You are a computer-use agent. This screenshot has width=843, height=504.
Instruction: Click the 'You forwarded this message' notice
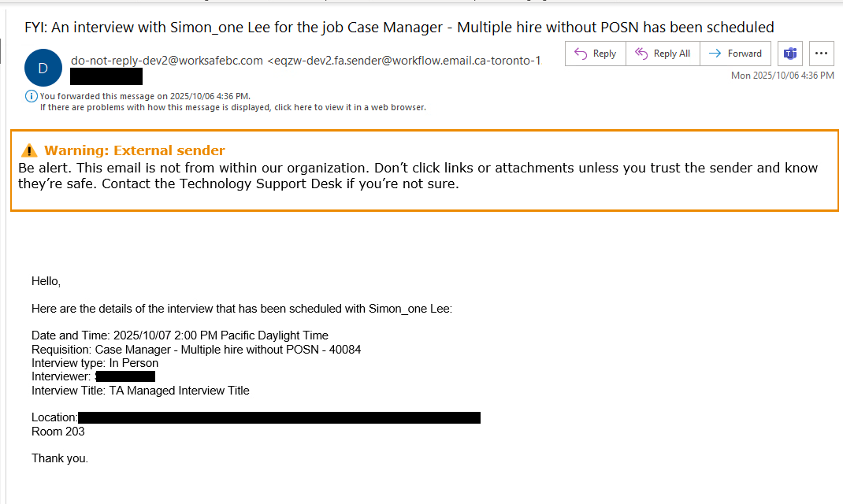click(x=145, y=96)
